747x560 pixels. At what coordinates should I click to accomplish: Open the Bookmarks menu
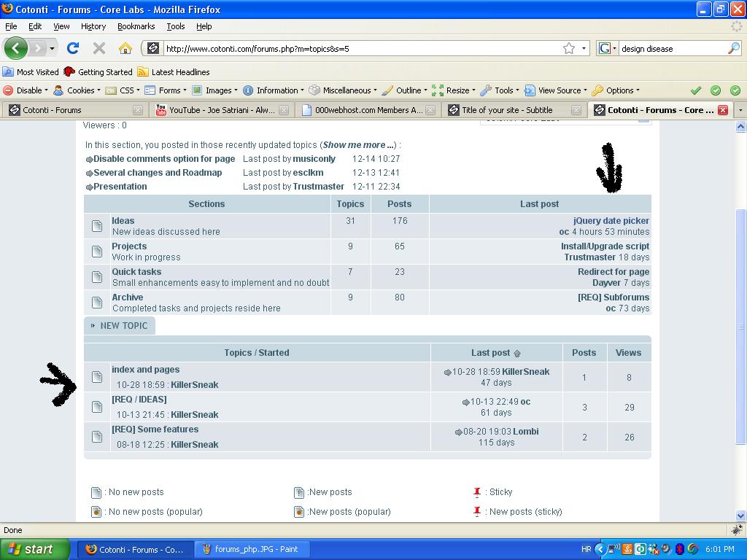[136, 26]
